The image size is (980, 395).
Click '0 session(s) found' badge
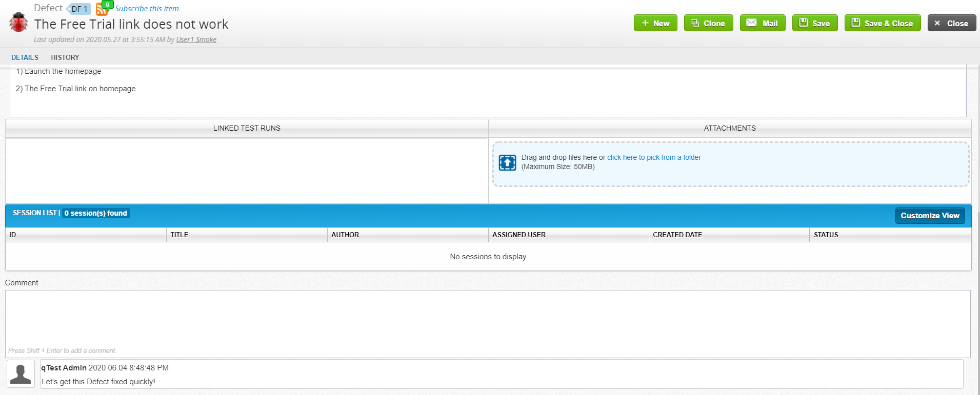pos(96,213)
